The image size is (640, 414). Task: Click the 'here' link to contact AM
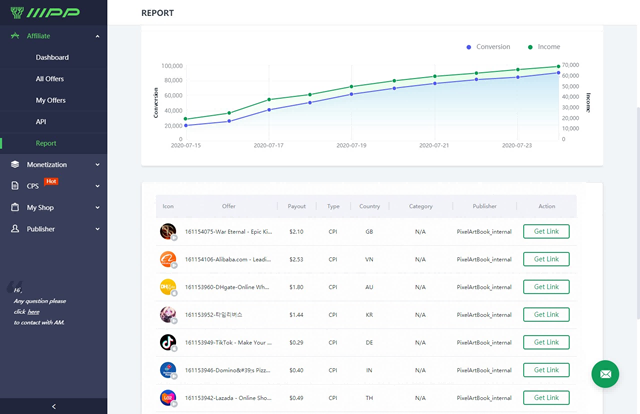33,311
